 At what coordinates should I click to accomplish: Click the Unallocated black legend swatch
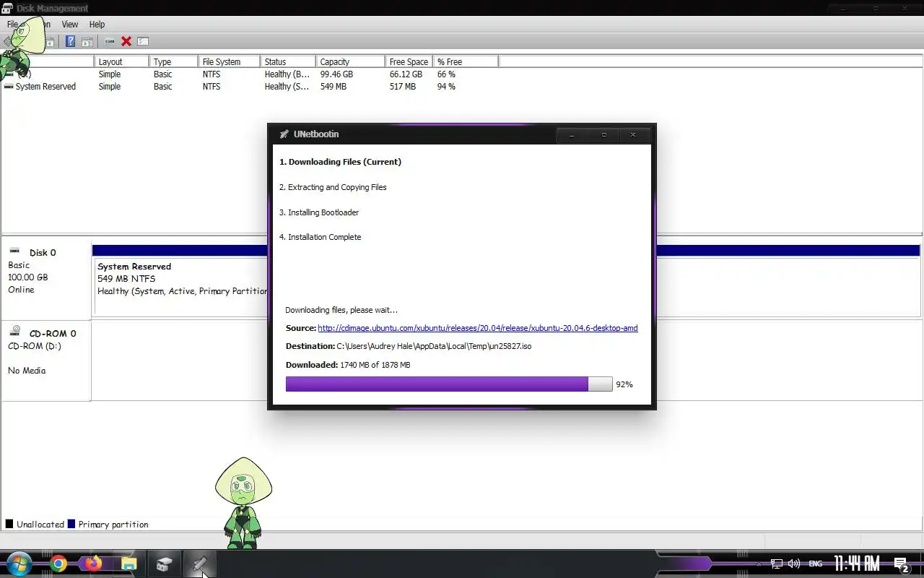pyautogui.click(x=9, y=524)
